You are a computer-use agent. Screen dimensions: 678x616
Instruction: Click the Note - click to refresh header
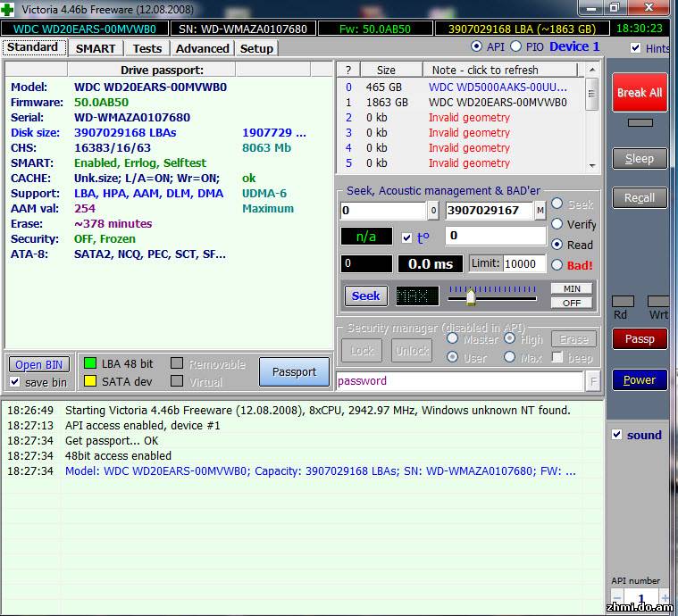500,70
